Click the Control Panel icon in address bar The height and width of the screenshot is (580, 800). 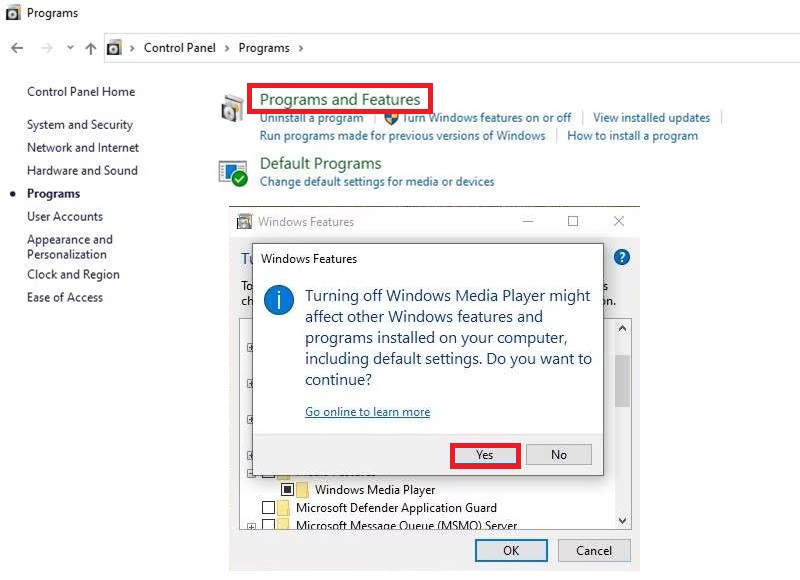114,48
